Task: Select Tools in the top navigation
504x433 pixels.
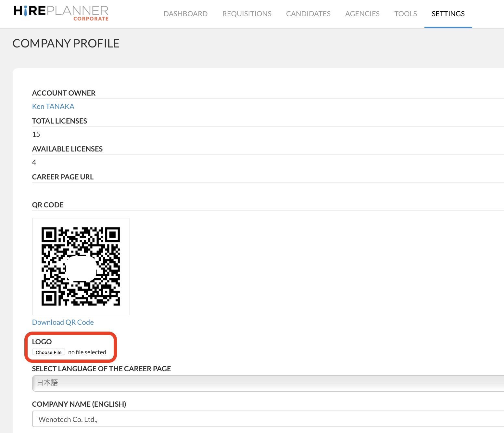Action: 405,14
